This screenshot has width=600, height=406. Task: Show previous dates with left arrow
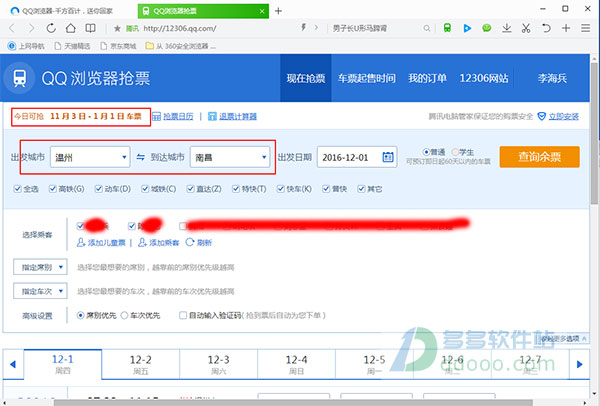click(x=13, y=364)
